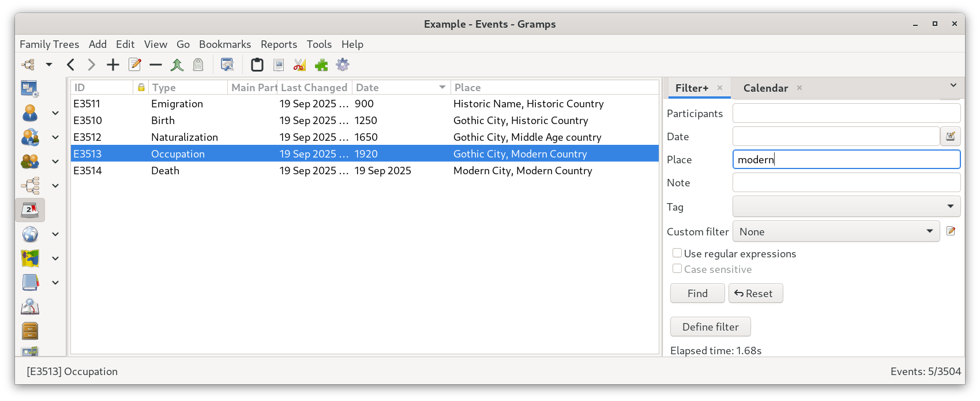
Task: Open the Custom filter dropdown showing None
Action: pos(836,231)
